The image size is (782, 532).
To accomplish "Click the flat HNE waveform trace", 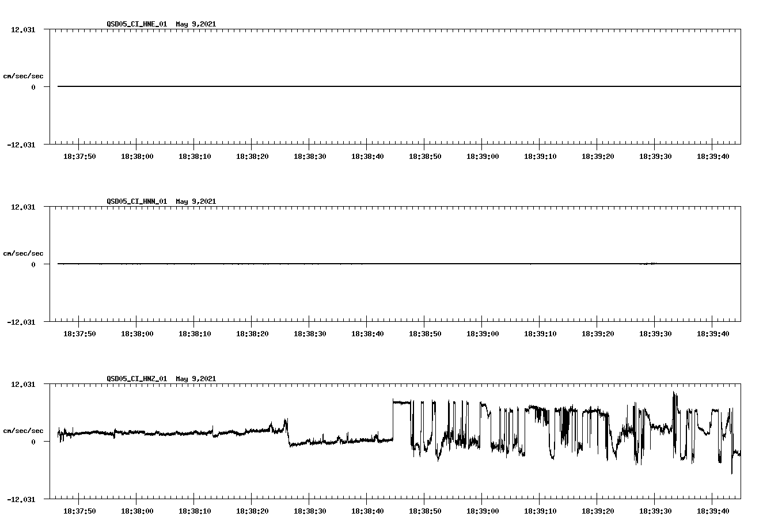I will pos(346,86).
